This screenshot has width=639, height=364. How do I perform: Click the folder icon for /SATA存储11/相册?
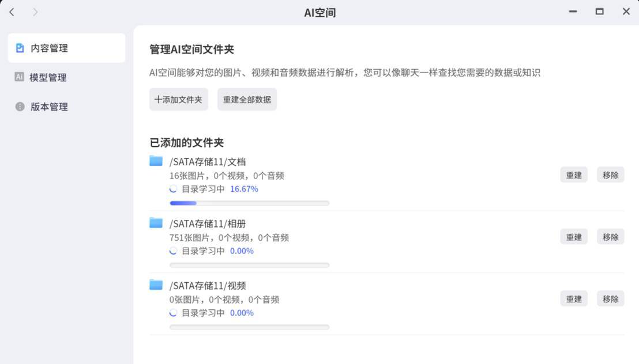(x=156, y=223)
